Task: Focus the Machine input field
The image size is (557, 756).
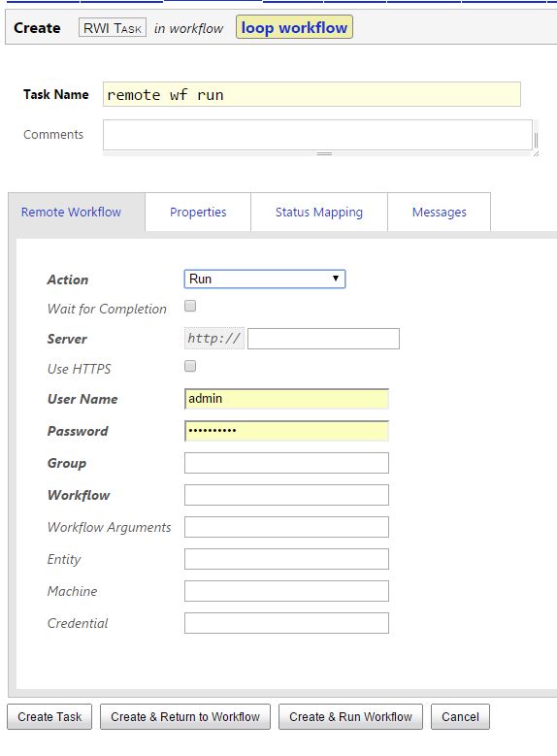Action: 286,591
